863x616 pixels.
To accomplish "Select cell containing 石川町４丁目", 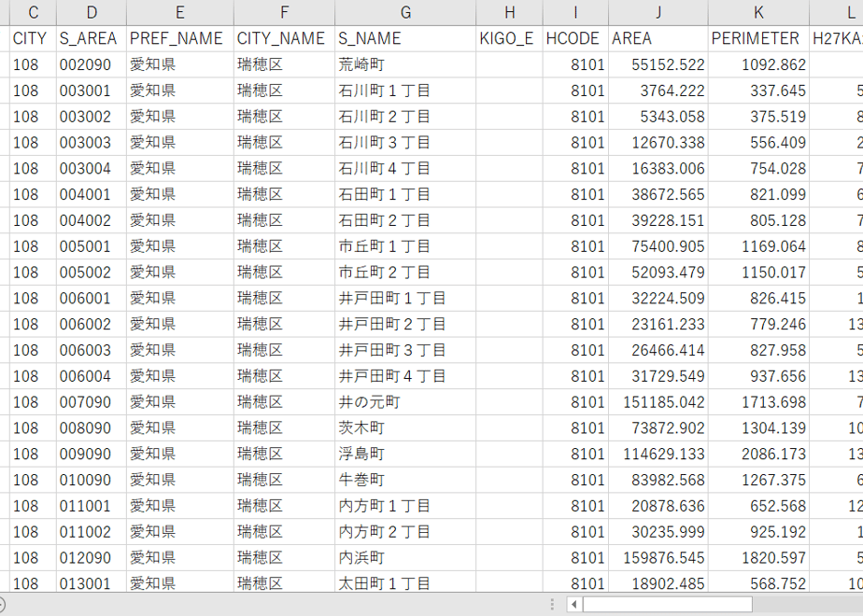I will coord(405,168).
